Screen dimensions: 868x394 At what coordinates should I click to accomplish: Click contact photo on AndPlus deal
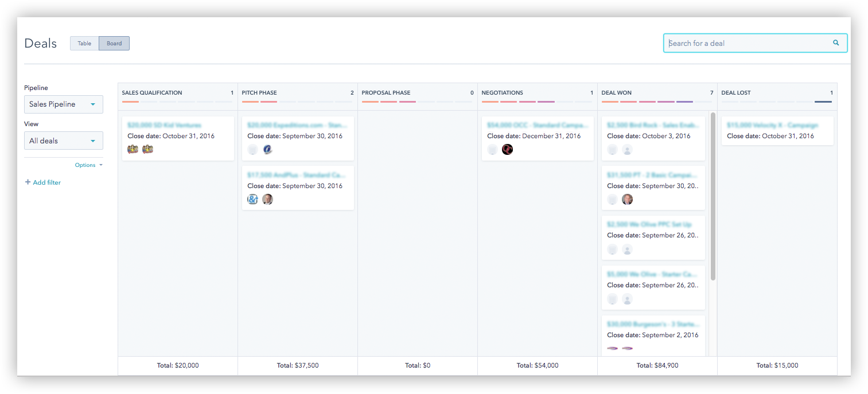click(267, 200)
